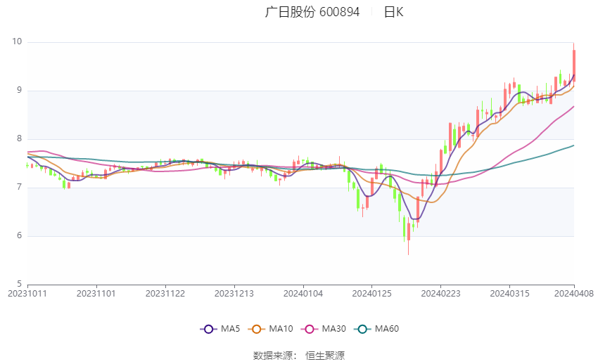This screenshot has width=598, height=364.
Task: Hide the MA10 line via its label
Action: tap(281, 329)
